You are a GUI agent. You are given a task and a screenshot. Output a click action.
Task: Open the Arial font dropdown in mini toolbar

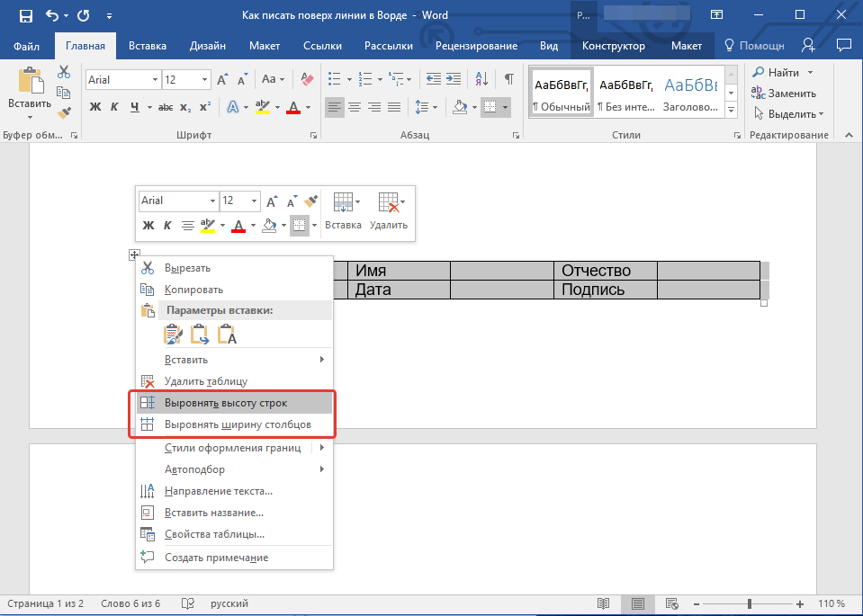tap(212, 201)
